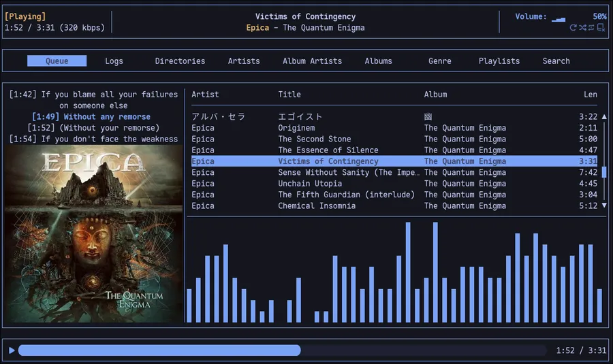This screenshot has height=364, width=613.
Task: Select The Essence of Silence track
Action: (328, 150)
